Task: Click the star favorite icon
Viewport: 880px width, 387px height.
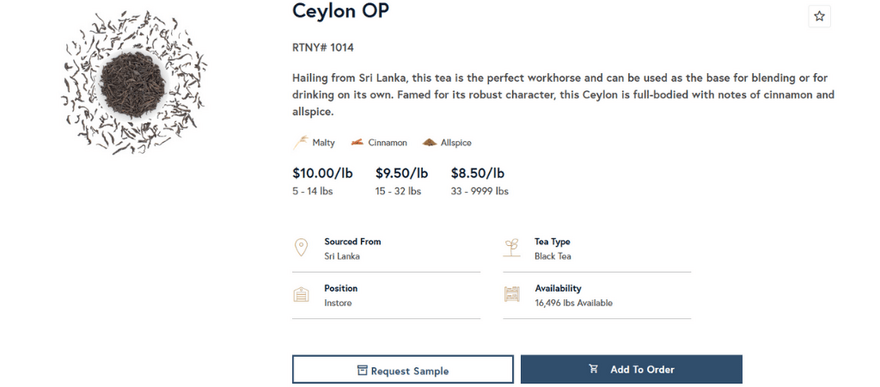Action: pos(819,16)
